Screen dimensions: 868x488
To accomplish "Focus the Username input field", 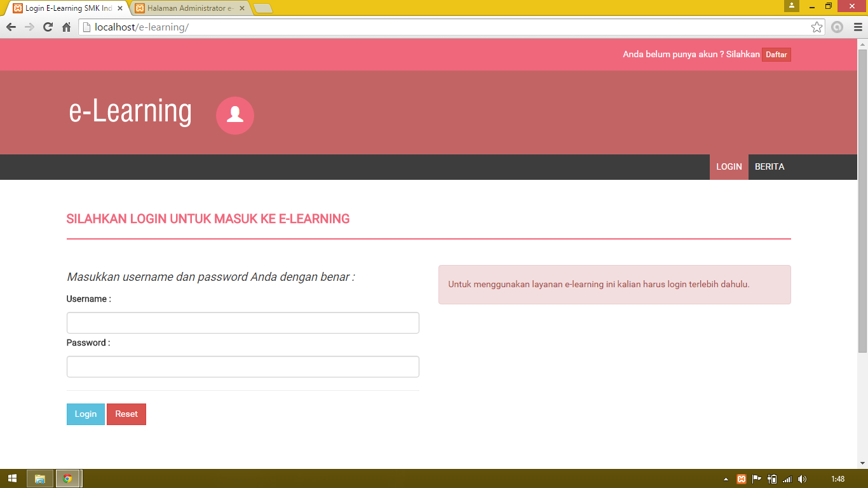I will coord(243,323).
